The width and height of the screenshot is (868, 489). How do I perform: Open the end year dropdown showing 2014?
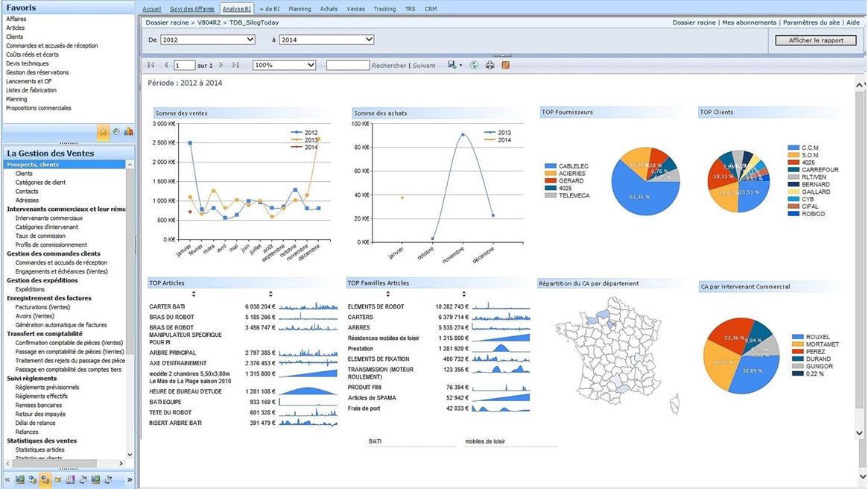pyautogui.click(x=326, y=40)
